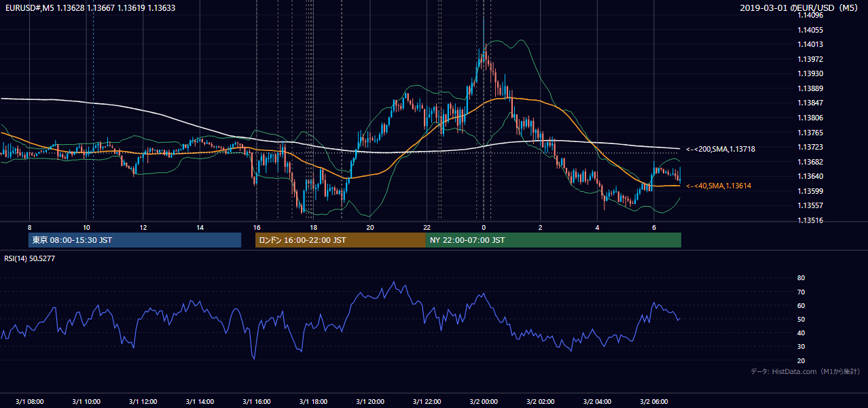Screen dimensions: 868x408
Task: Click price level 1.13516 on the axis
Action: [x=810, y=220]
